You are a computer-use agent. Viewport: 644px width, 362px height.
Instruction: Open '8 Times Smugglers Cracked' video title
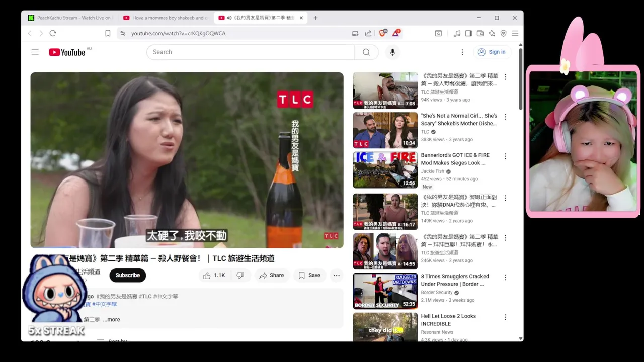(455, 280)
